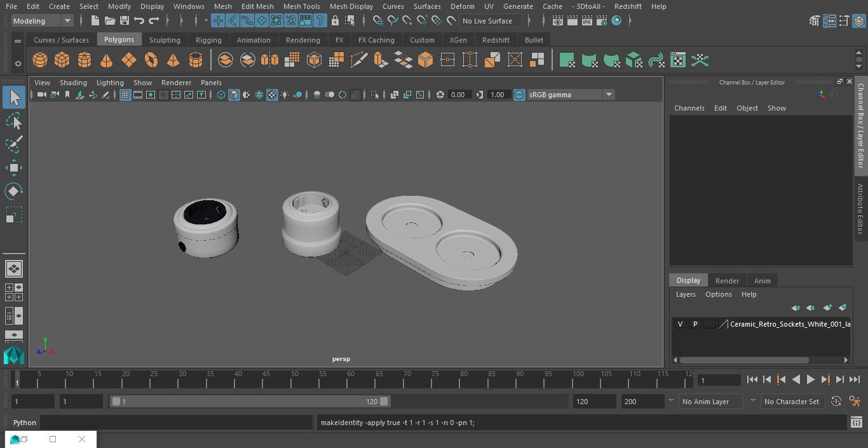
Task: Select the Lasso select tool
Action: pyautogui.click(x=13, y=121)
